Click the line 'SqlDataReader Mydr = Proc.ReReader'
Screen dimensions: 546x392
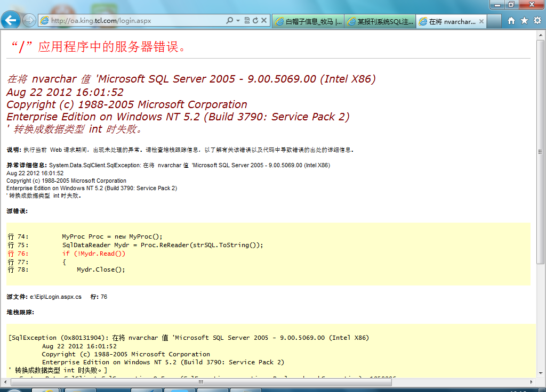(163, 245)
